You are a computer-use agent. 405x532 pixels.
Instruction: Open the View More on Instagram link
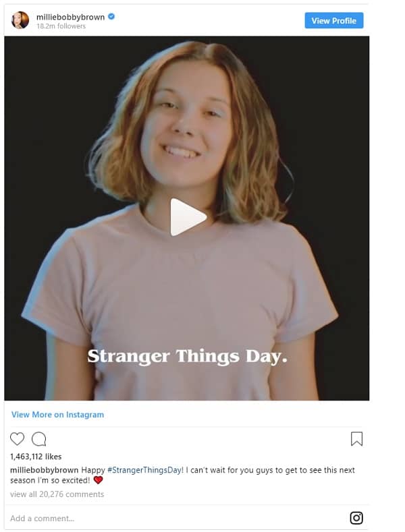coord(57,415)
